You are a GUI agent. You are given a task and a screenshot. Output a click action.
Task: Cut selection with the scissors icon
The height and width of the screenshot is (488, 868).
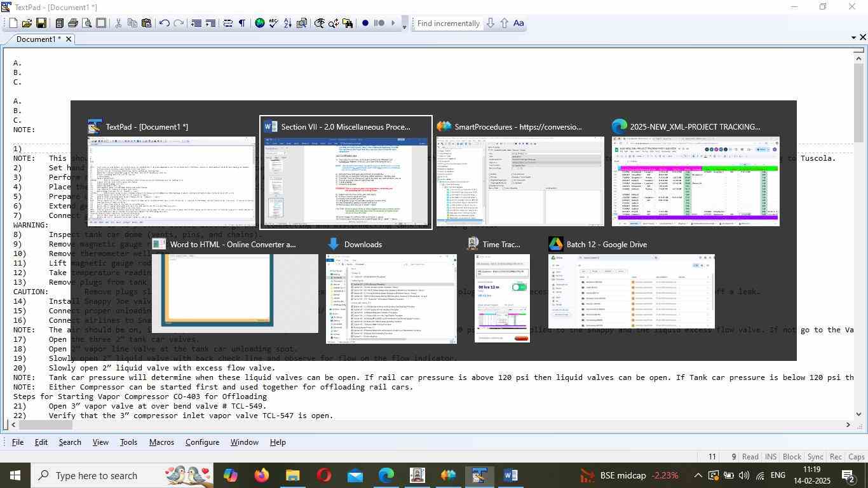coord(118,23)
